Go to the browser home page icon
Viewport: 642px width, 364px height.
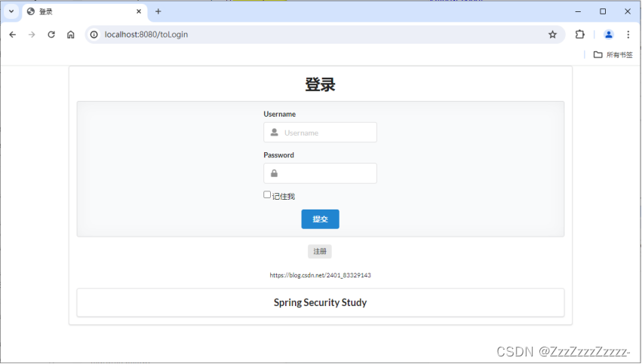(x=71, y=35)
